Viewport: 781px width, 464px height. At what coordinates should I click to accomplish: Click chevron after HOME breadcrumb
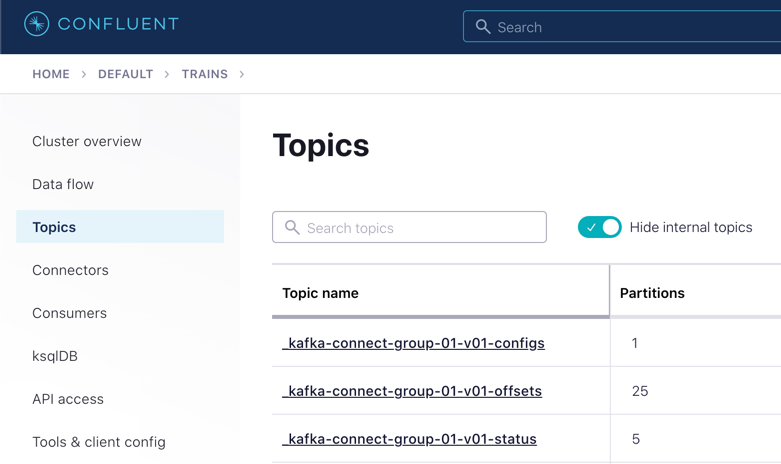84,74
